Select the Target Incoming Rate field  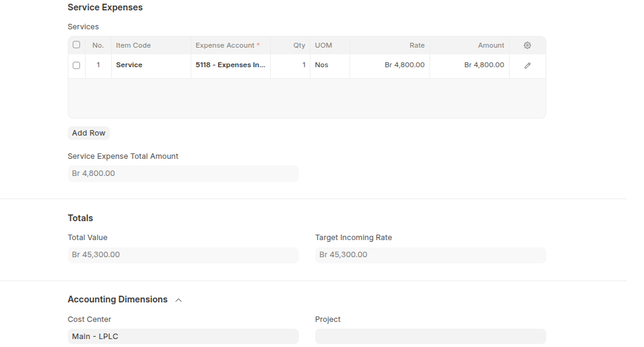point(430,255)
